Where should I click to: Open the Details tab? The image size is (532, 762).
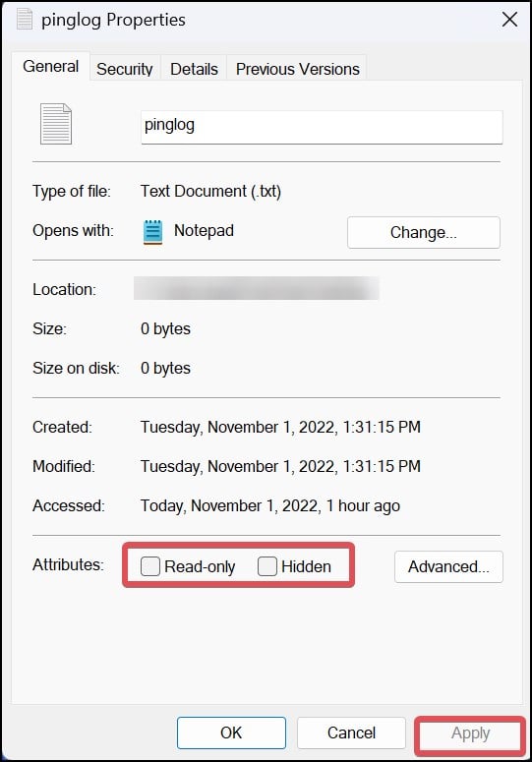[194, 69]
